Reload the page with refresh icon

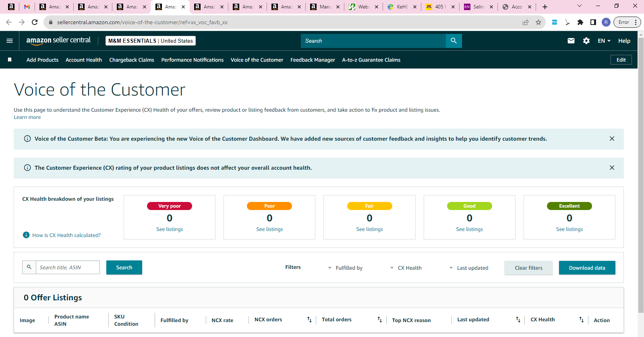pyautogui.click(x=35, y=22)
